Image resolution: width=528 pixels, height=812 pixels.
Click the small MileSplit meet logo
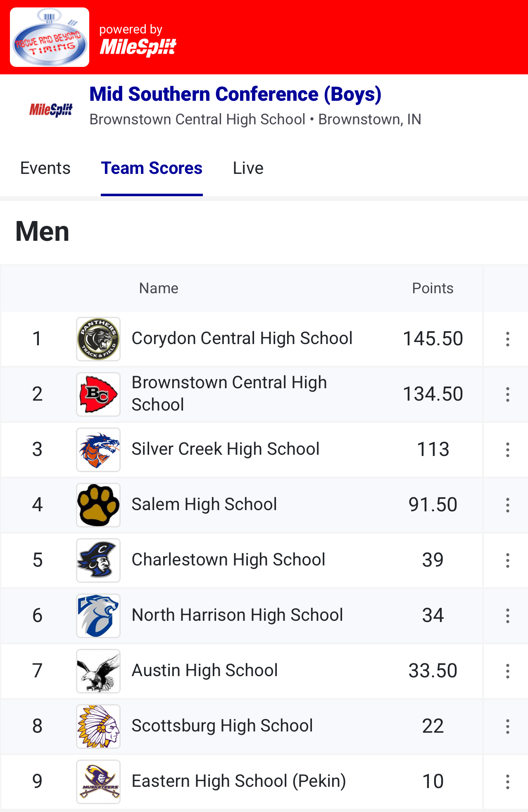pyautogui.click(x=51, y=110)
